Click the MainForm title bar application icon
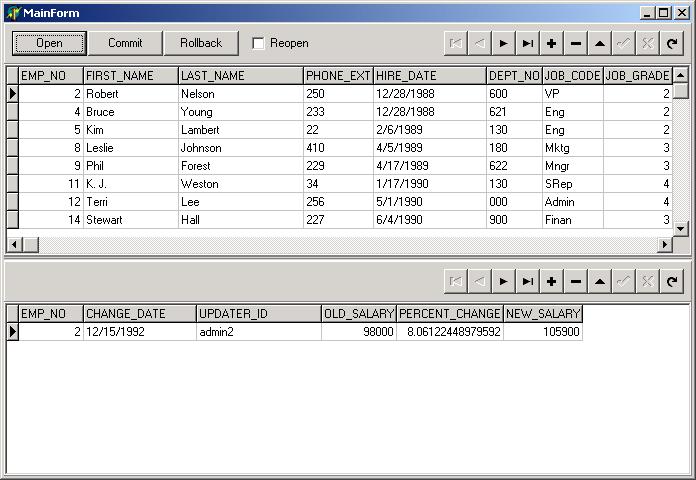 13,12
